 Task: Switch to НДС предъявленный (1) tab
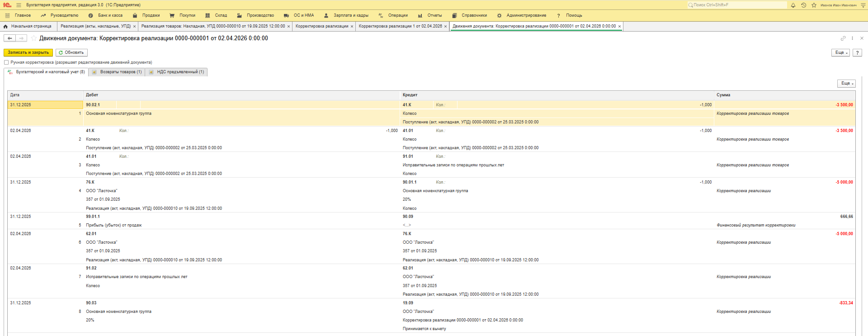point(177,72)
